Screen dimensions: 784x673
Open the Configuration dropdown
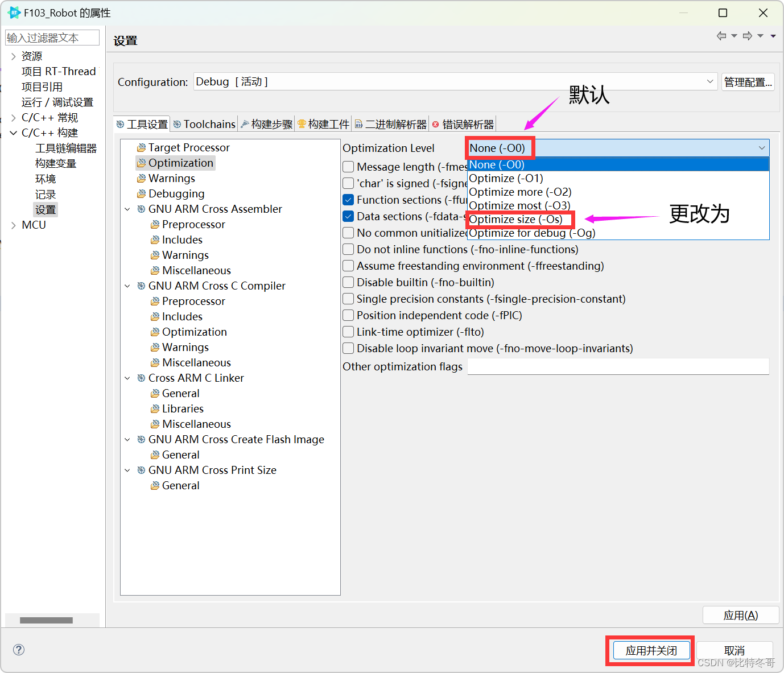coord(709,81)
